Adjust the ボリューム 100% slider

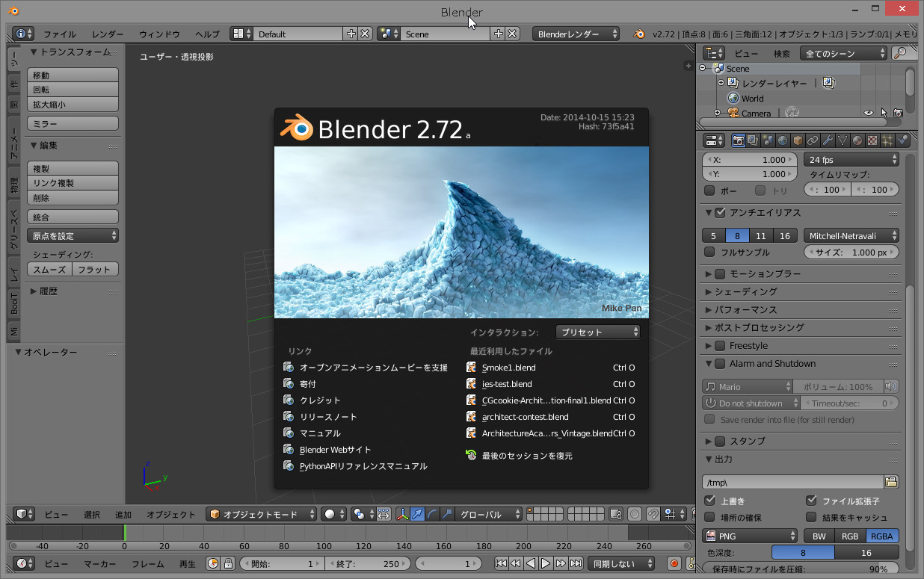(838, 387)
